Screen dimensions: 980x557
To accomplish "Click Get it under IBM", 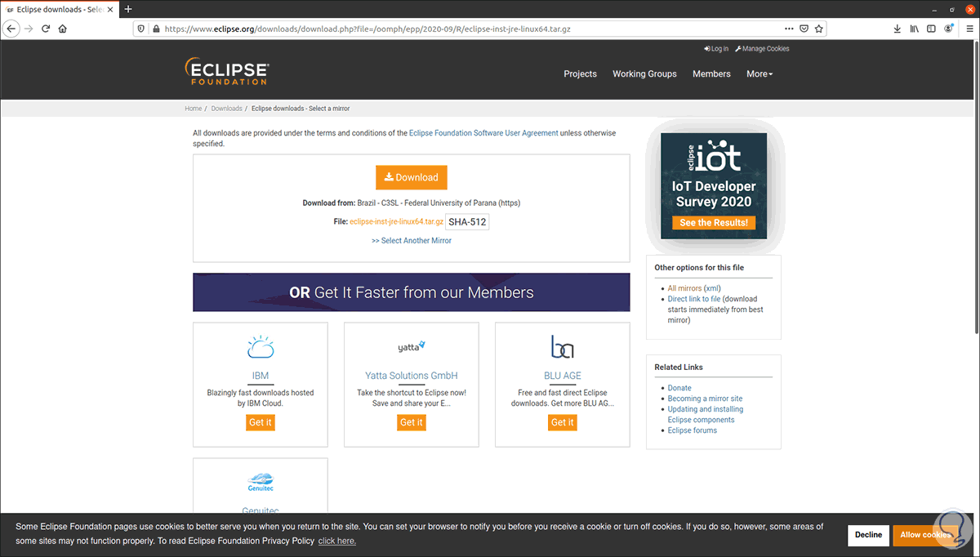I will 261,422.
